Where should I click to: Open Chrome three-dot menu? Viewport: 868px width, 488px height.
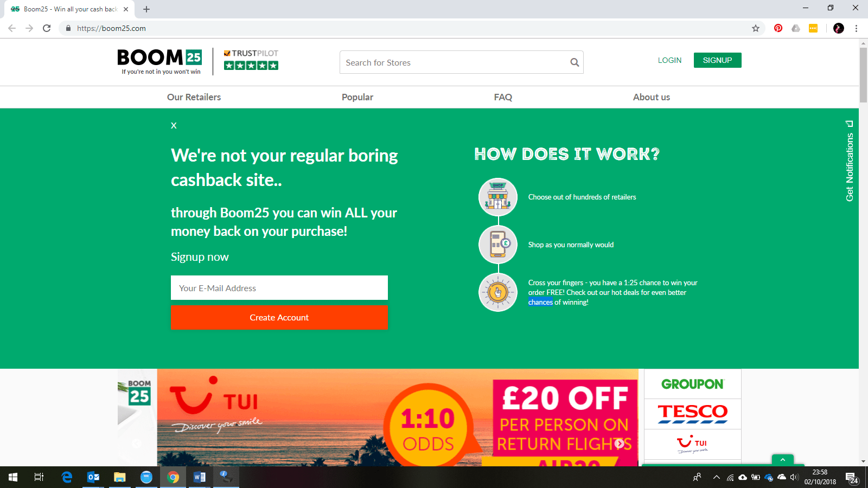(856, 28)
